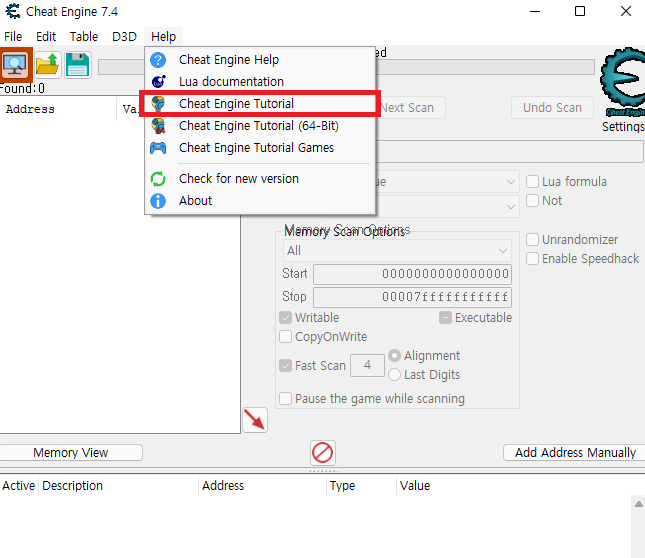645x558 pixels.
Task: Enable the Lua formula checkbox
Action: 532,181
